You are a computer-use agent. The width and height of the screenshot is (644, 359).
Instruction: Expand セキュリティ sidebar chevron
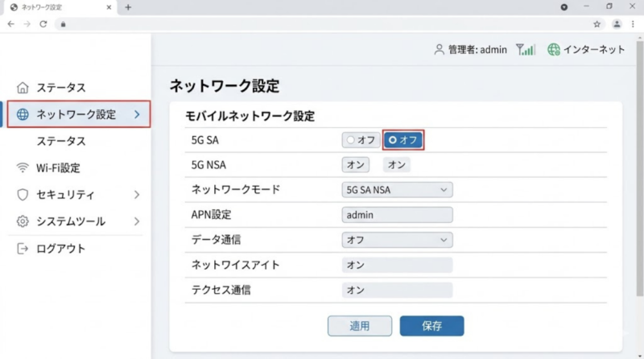coord(137,194)
